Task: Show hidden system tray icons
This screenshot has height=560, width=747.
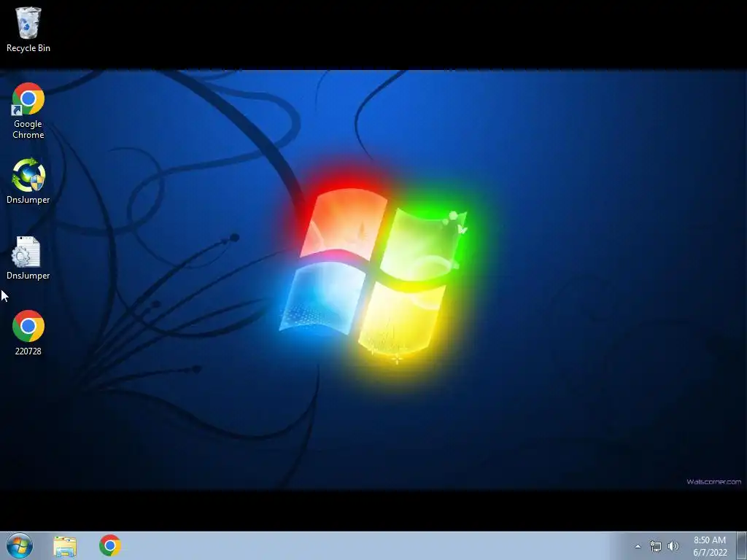Action: [x=638, y=546]
